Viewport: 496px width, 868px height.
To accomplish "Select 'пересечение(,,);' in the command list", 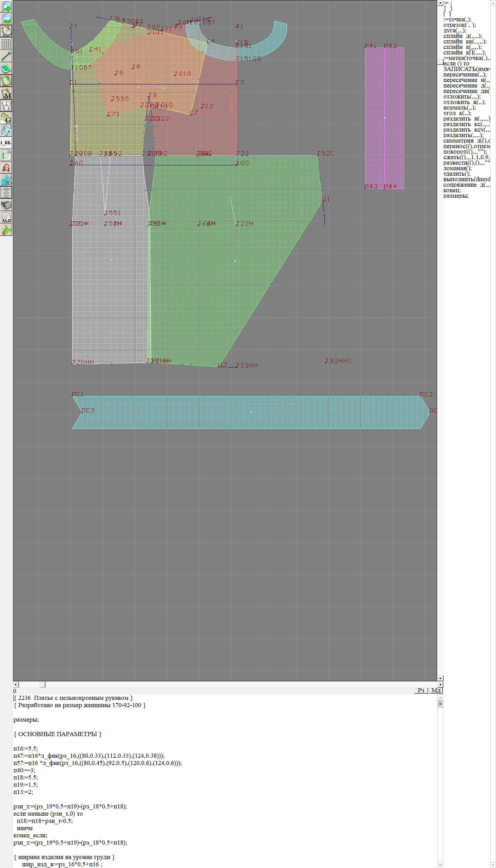I will tap(465, 75).
